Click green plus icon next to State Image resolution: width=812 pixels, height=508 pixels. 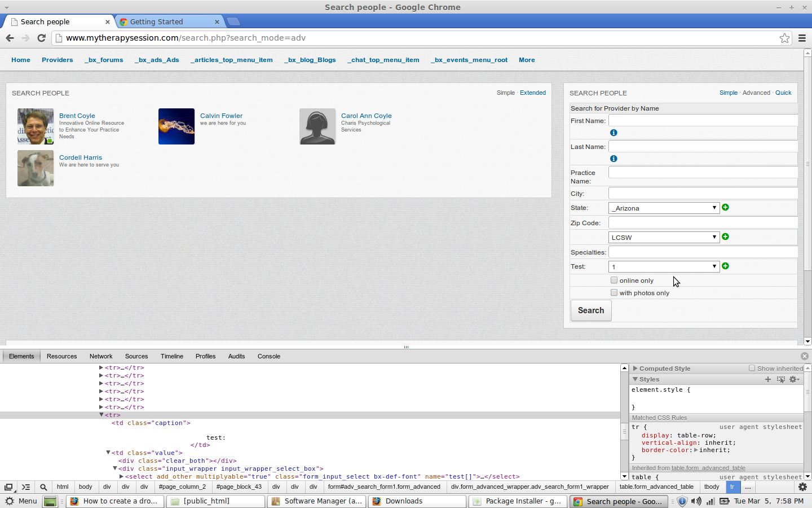[x=725, y=207]
